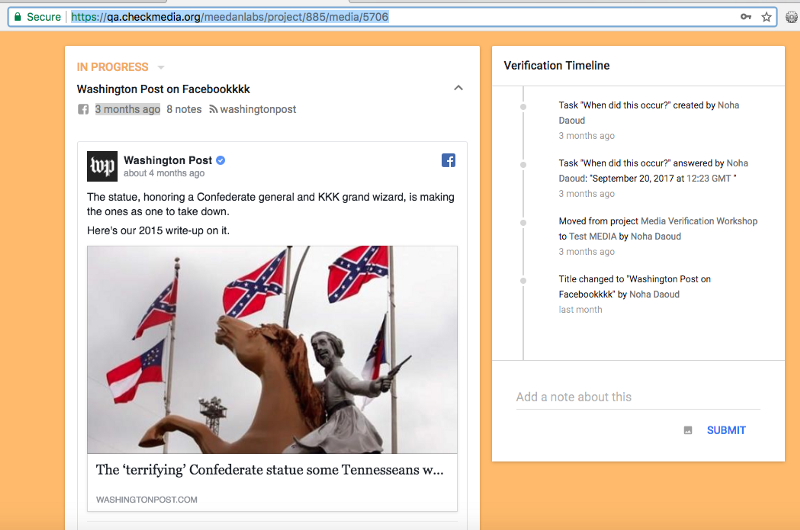Click the 3 months ago timestamp link
The image size is (800, 530).
pos(128,109)
